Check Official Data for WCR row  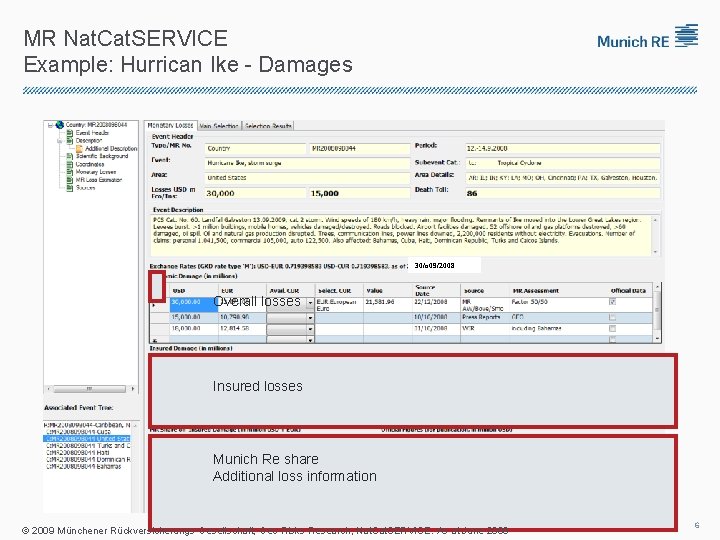pos(612,329)
